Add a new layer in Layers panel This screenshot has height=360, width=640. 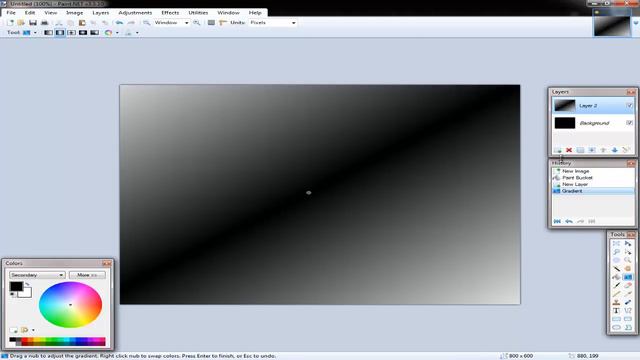(x=558, y=150)
